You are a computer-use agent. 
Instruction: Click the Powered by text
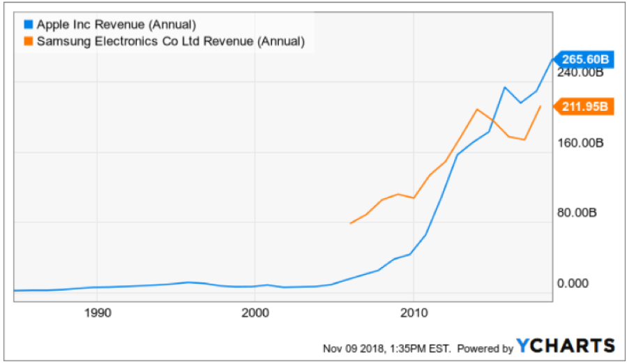point(485,349)
